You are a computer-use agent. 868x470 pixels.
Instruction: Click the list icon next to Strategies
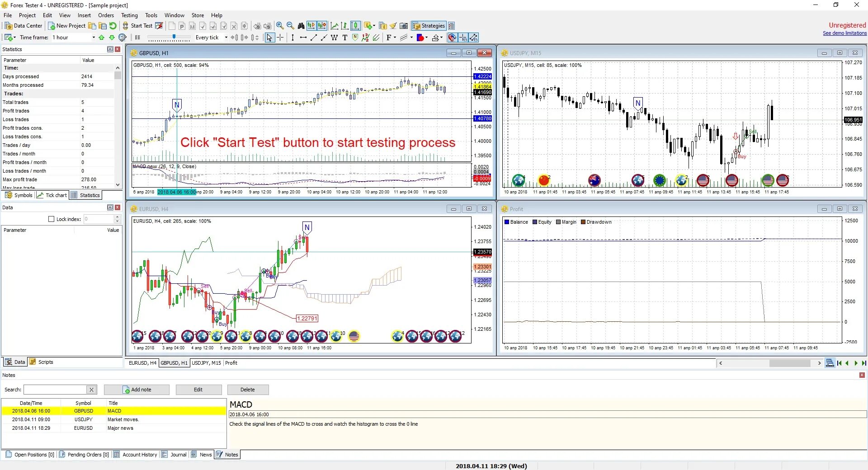click(451, 26)
